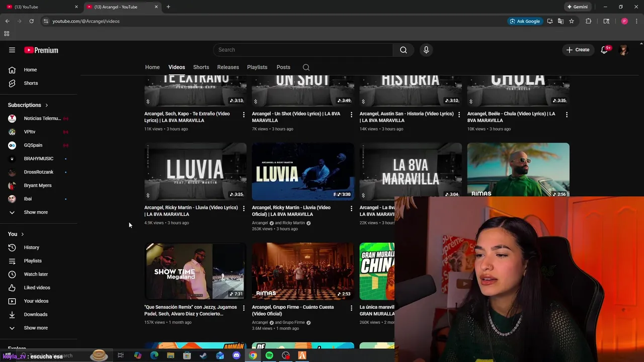Open Home in the sidebar
Image resolution: width=644 pixels, height=362 pixels.
tap(30, 70)
